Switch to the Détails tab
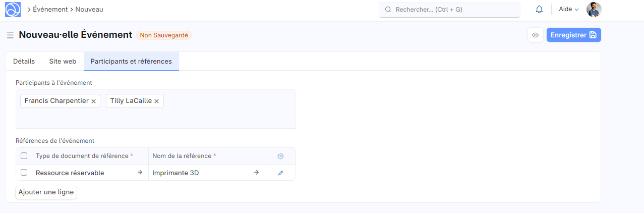Screen dimensions: 644x213 pos(24,62)
